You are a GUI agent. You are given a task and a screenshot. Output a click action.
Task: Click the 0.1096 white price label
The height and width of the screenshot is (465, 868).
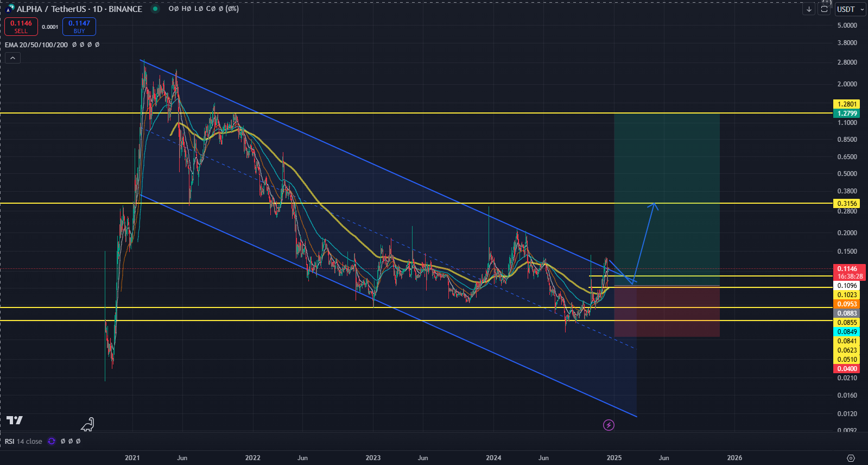point(847,285)
